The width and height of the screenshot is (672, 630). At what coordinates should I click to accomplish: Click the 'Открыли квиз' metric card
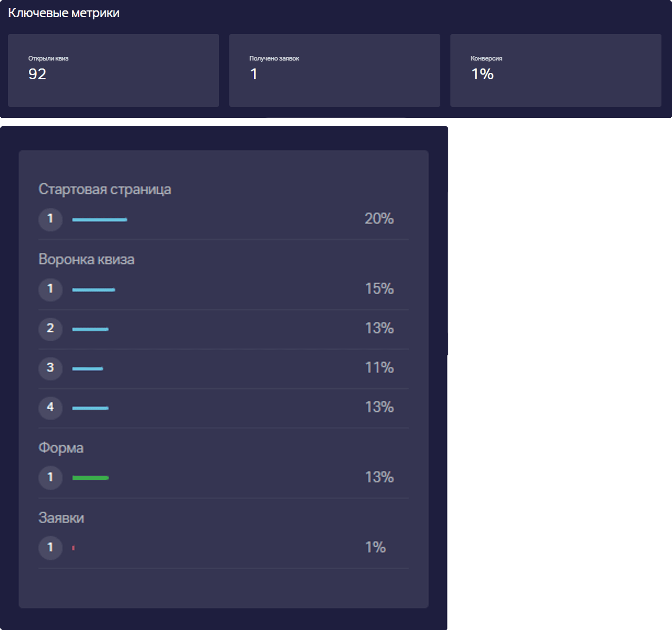(113, 70)
